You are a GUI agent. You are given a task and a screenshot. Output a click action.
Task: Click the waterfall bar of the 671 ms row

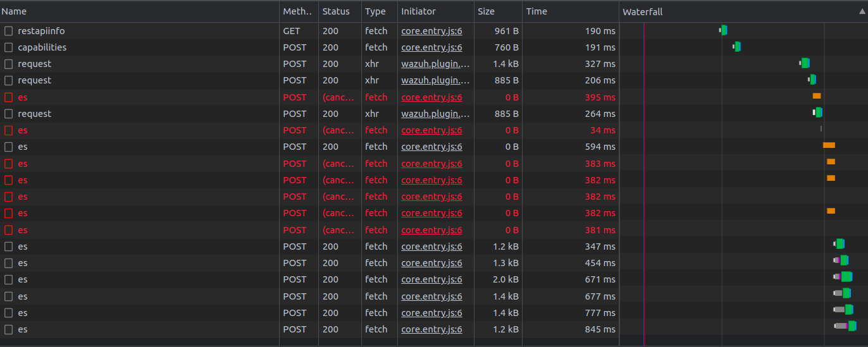(842, 276)
